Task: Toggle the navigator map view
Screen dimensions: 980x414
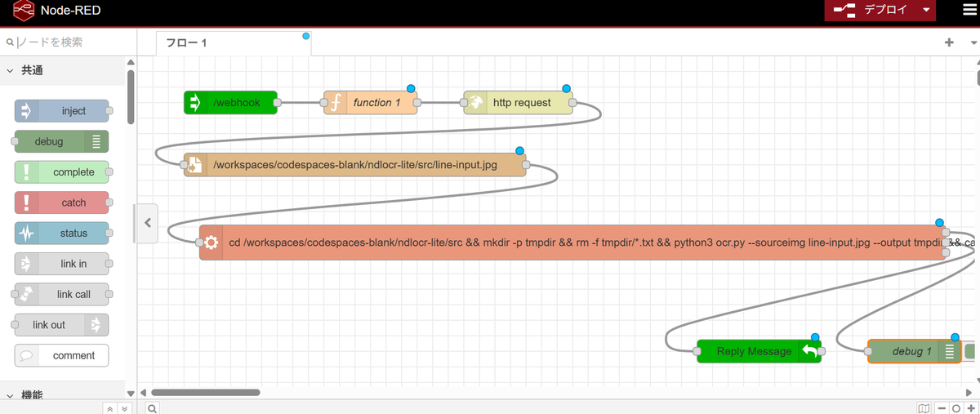Action: [924, 407]
